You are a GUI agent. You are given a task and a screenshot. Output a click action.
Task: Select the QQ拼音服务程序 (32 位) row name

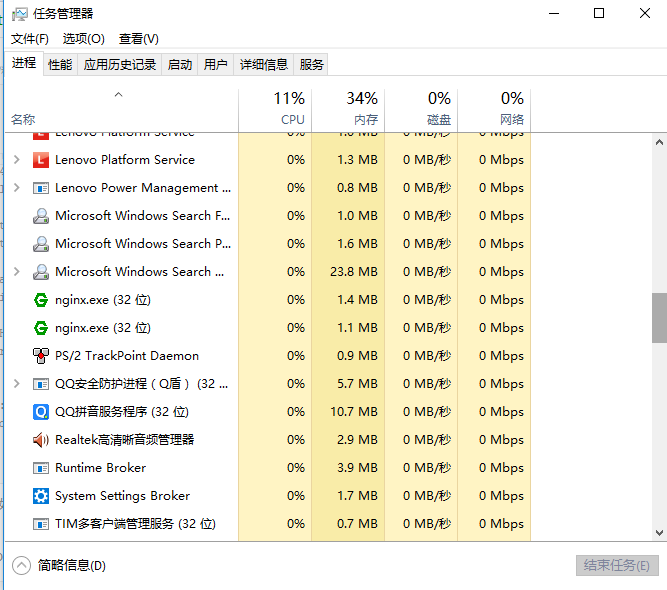(122, 412)
